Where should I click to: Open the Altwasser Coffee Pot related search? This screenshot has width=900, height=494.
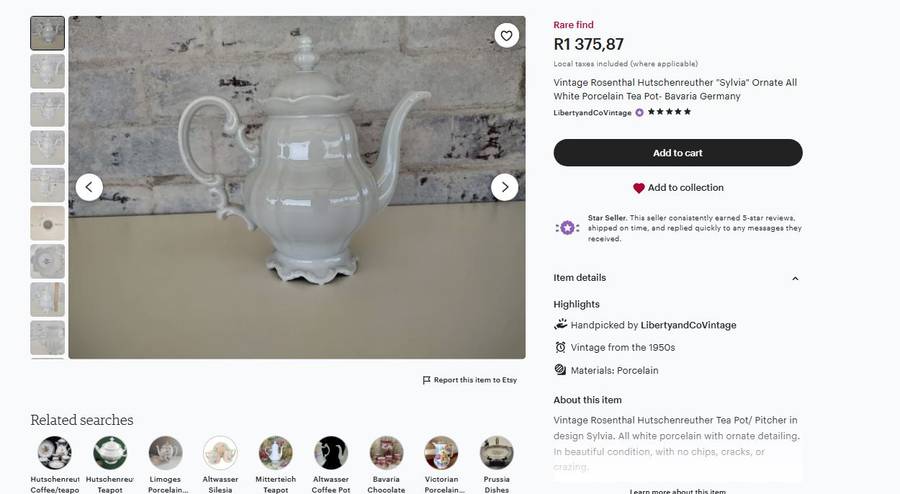(330, 454)
